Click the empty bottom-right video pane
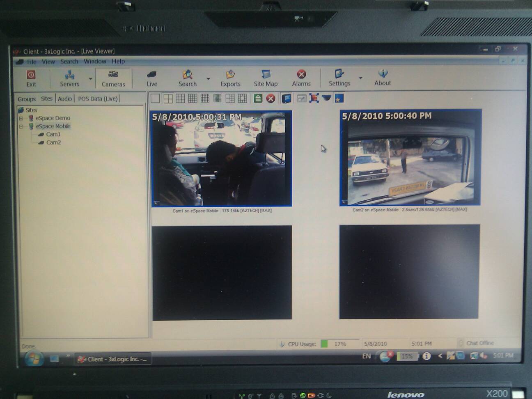532x399 pixels. (409, 271)
